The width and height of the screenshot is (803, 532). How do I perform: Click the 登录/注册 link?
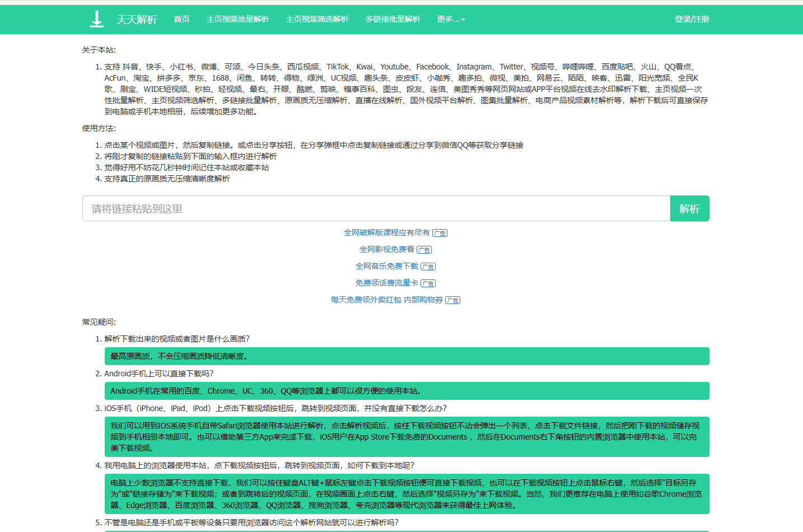[x=692, y=19]
